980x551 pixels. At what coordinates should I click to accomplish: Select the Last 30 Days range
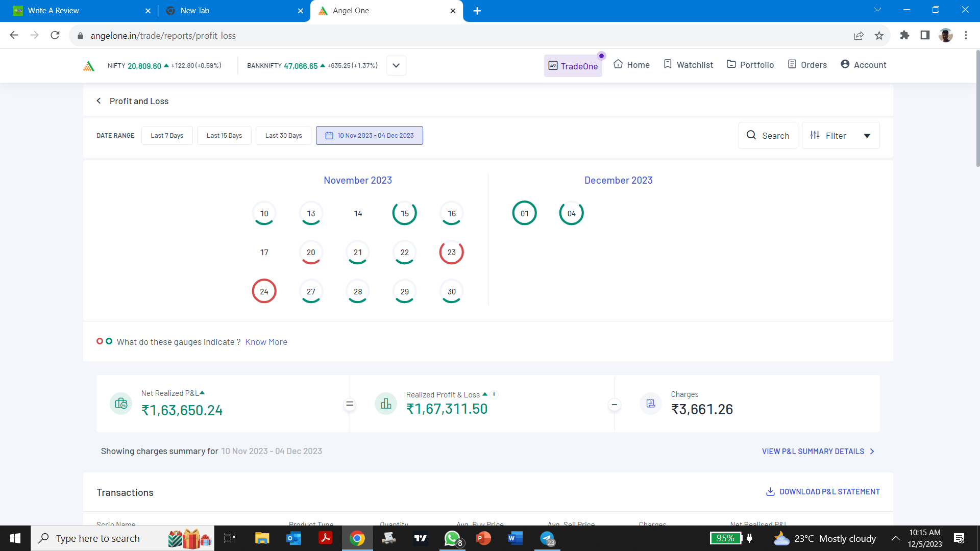click(x=283, y=136)
